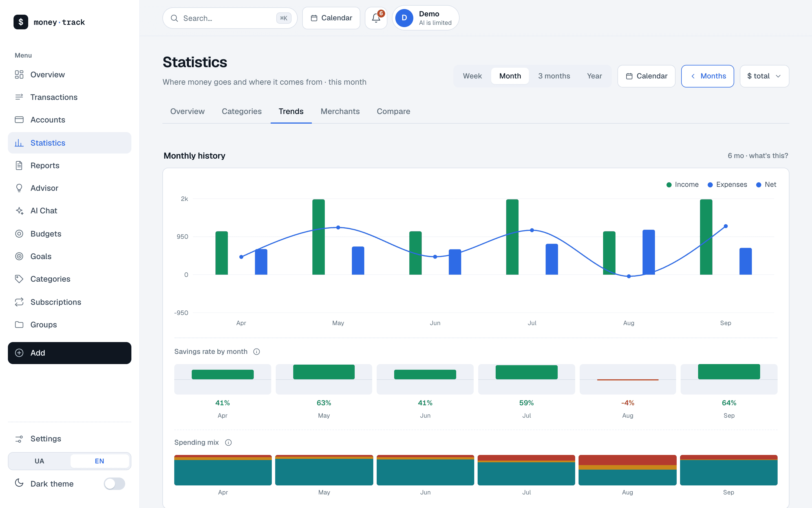Click the '6 mo · what's this?' link

tap(758, 156)
